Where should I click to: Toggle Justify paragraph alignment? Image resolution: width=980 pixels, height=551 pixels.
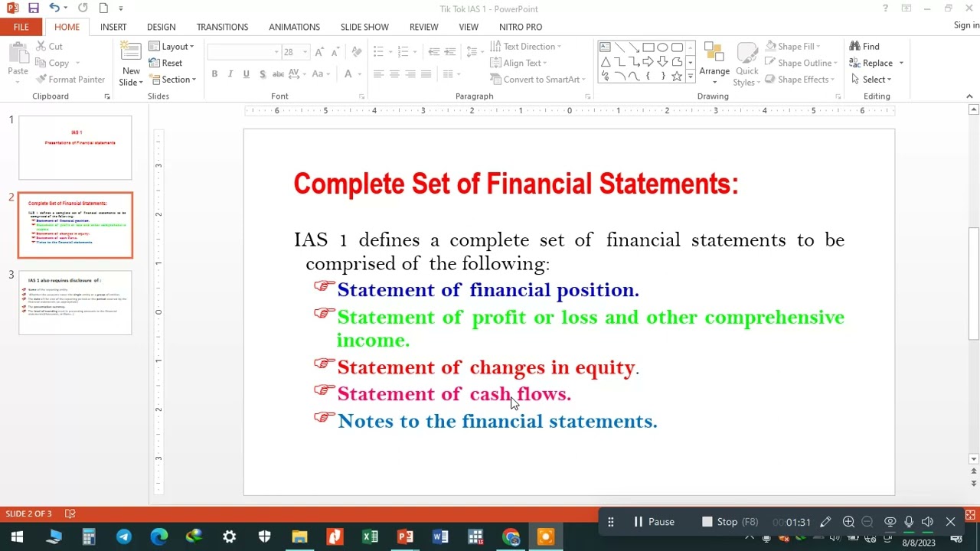tap(426, 74)
